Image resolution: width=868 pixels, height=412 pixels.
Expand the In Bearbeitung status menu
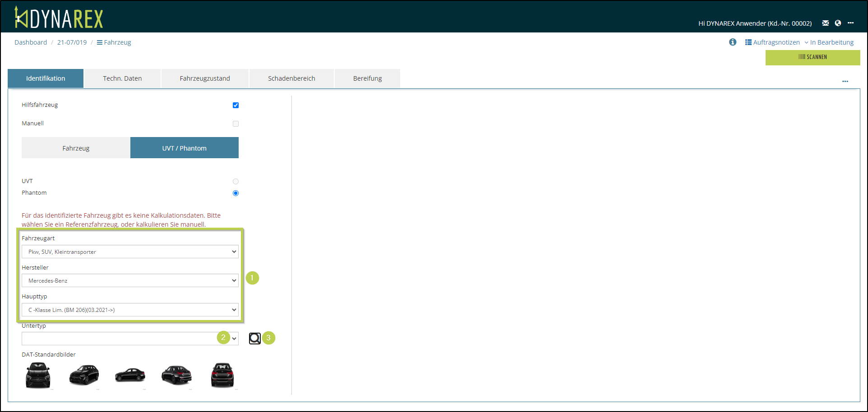pyautogui.click(x=829, y=42)
